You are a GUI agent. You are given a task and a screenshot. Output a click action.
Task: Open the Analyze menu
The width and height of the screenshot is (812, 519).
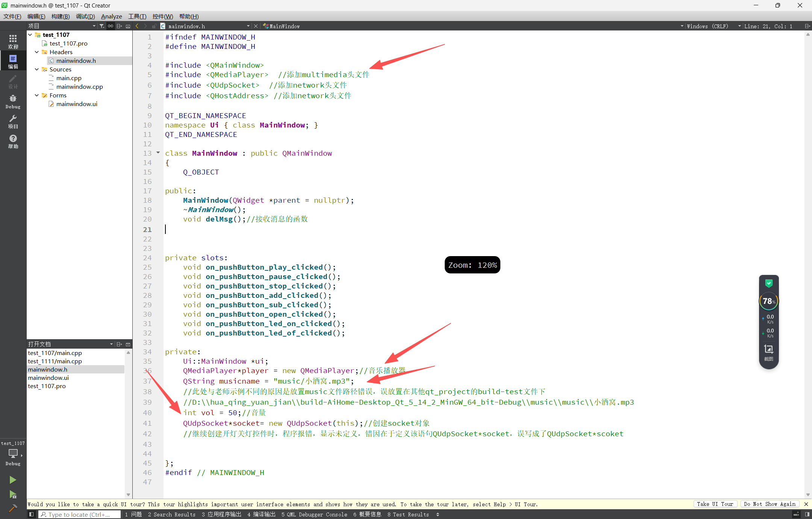(x=111, y=16)
